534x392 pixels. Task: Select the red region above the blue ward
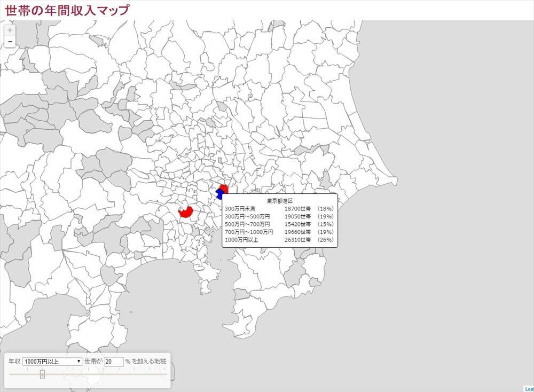(x=224, y=189)
